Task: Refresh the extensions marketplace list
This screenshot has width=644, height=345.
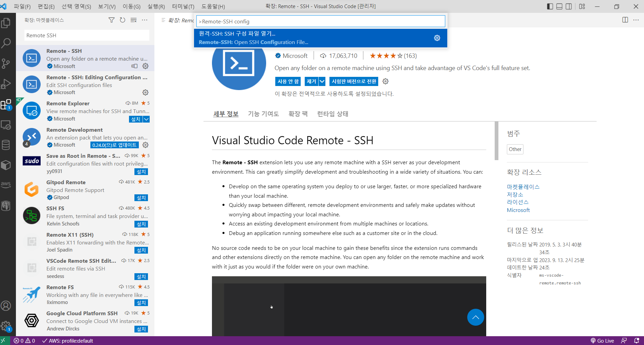Action: pyautogui.click(x=123, y=20)
